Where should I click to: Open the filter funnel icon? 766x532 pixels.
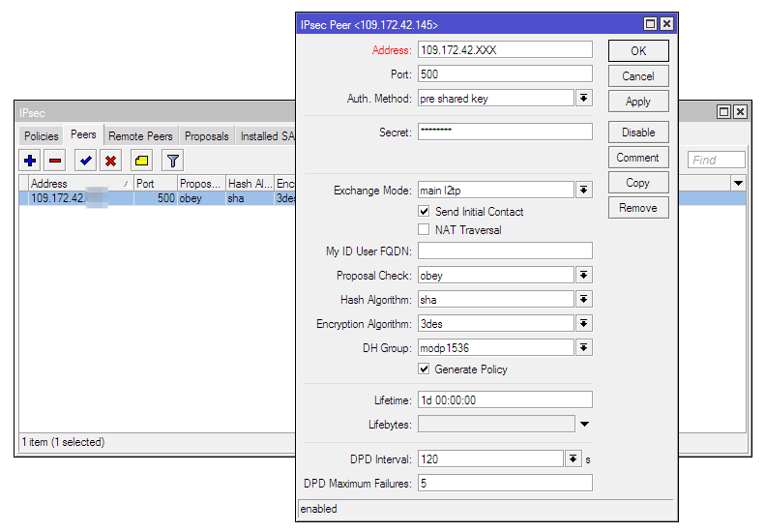(x=172, y=161)
